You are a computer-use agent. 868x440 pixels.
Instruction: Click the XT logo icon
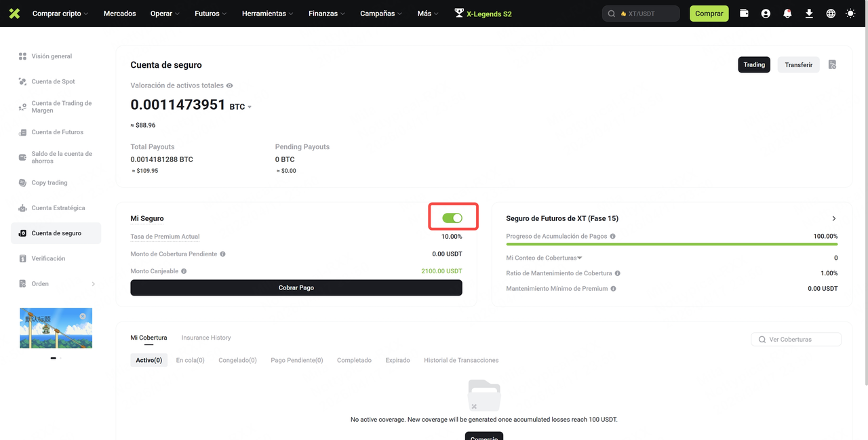click(x=15, y=13)
